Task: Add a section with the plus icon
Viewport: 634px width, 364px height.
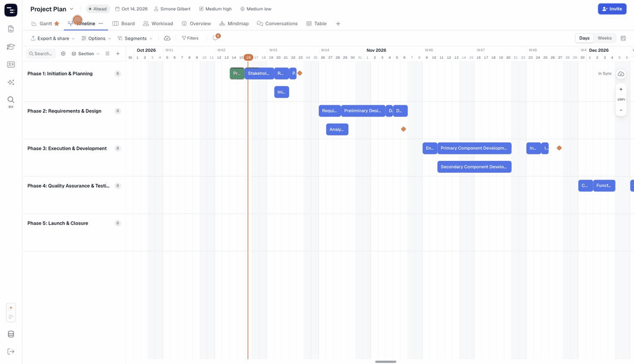Action: [118, 54]
